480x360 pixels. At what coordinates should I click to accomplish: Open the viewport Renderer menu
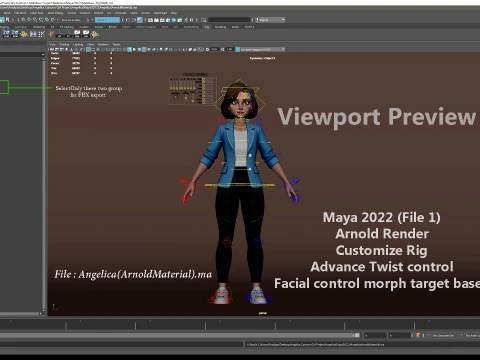(103, 44)
